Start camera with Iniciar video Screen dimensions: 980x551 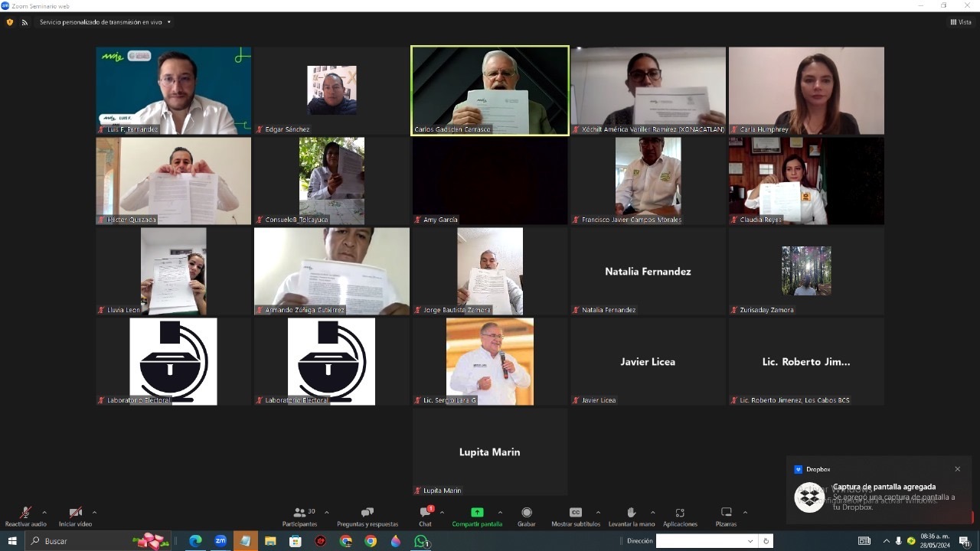(75, 513)
